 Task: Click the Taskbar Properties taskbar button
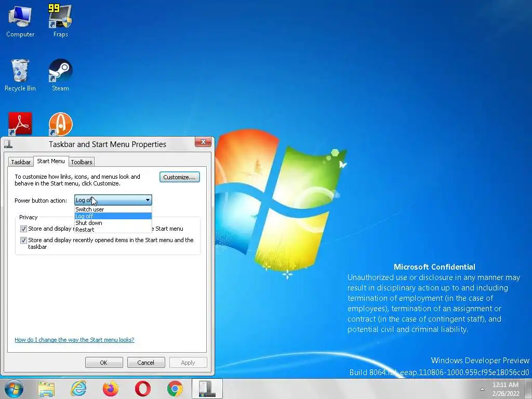point(207,389)
